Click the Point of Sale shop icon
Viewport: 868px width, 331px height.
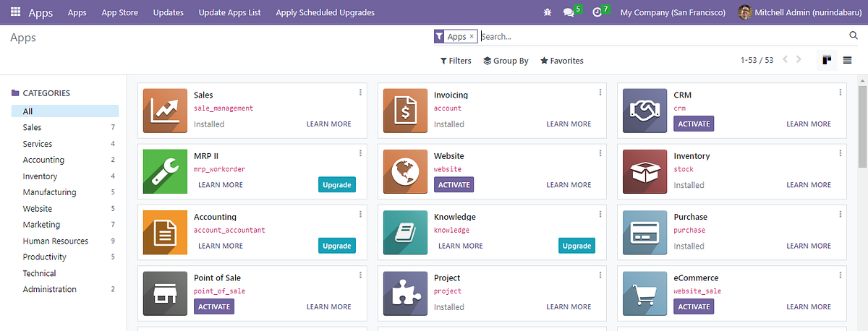165,293
